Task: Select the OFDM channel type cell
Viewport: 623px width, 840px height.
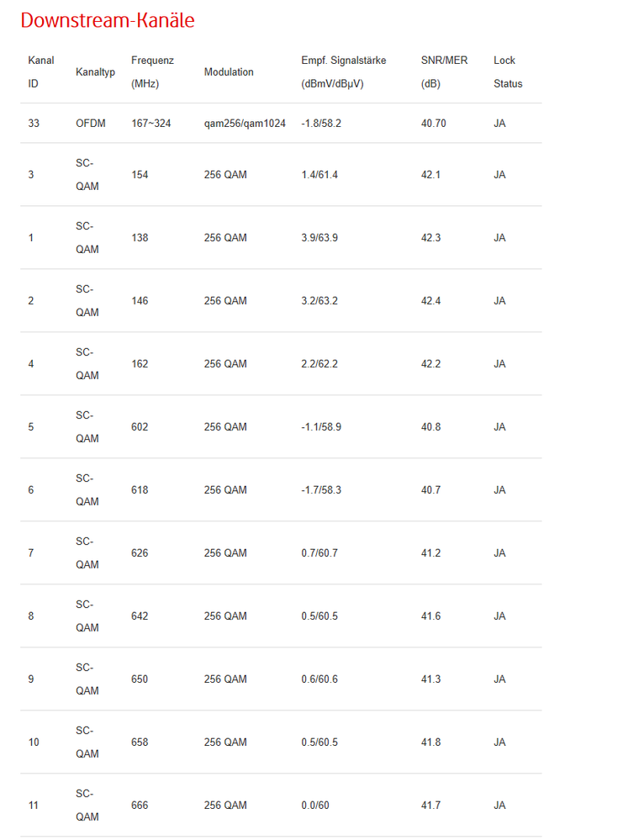Action: (91, 124)
